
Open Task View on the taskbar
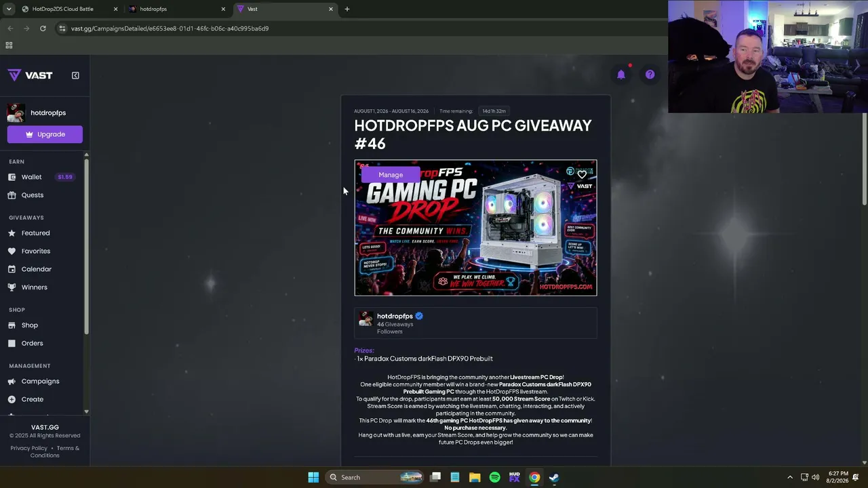(x=435, y=477)
